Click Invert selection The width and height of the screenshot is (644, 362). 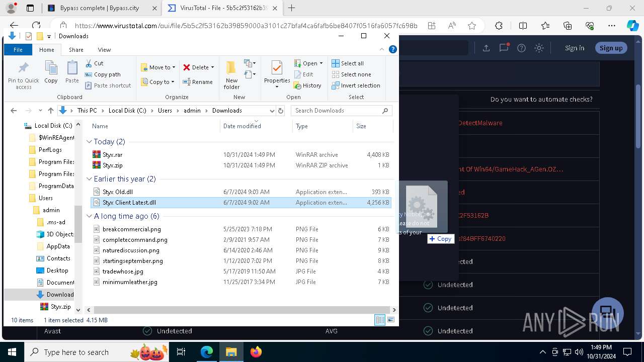pyautogui.click(x=356, y=85)
